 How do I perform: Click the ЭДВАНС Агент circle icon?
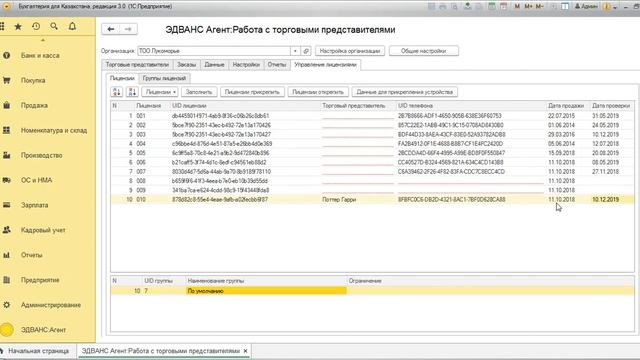[x=7, y=330]
